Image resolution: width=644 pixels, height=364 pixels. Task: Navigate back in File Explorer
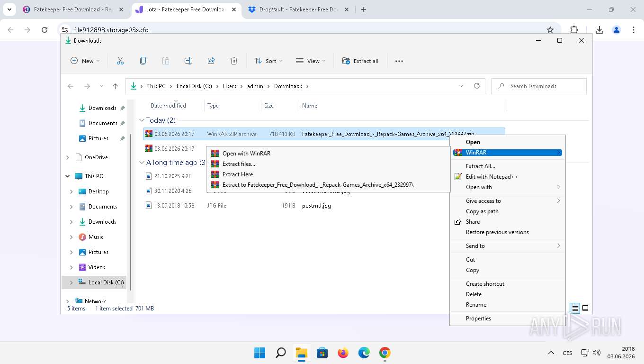click(x=71, y=86)
